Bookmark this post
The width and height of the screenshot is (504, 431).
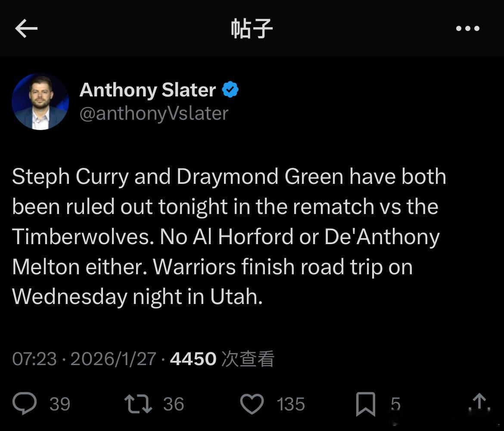365,404
